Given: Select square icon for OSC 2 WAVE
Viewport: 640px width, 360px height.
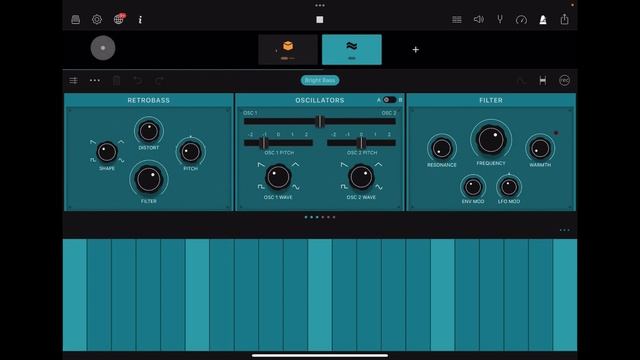Looking at the screenshot, I should (344, 187).
